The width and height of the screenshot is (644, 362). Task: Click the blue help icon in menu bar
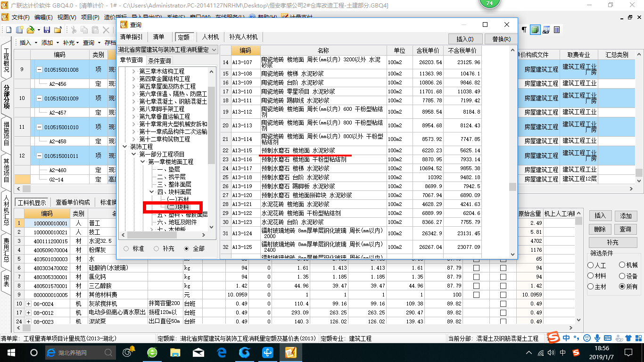[253, 17]
